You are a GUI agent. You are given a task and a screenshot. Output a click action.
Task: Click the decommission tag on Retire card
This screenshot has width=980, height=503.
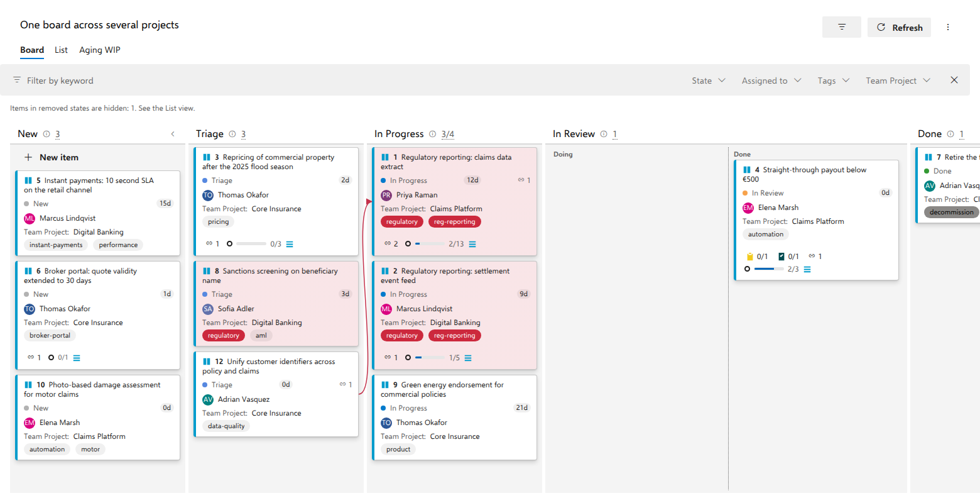coord(951,213)
